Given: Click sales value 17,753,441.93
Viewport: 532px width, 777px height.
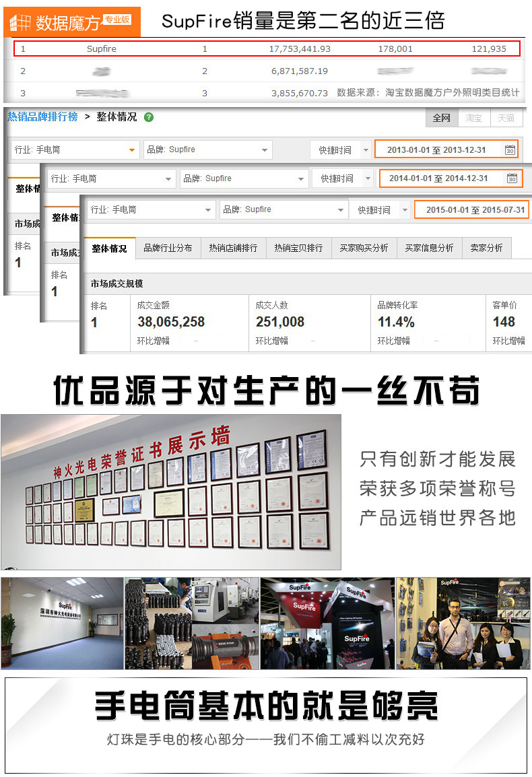Looking at the screenshot, I should [x=300, y=48].
